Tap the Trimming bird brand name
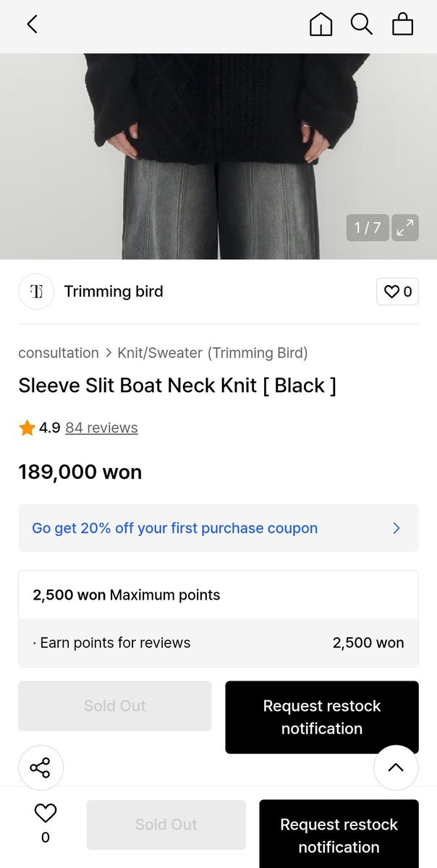The width and height of the screenshot is (437, 868). [x=114, y=292]
